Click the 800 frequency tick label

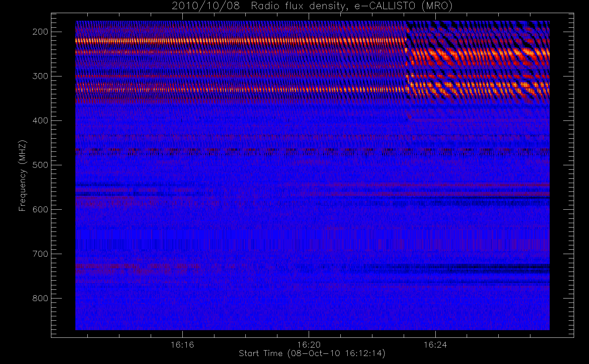pos(40,298)
